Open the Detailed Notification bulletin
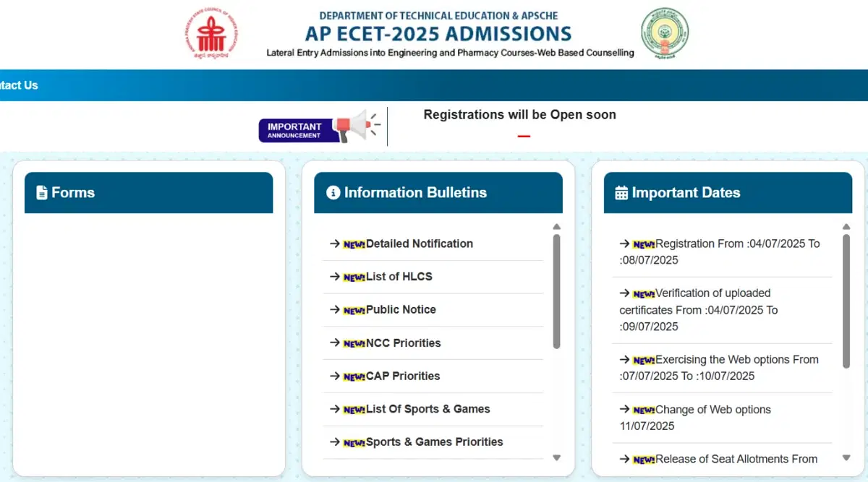 pyautogui.click(x=420, y=244)
